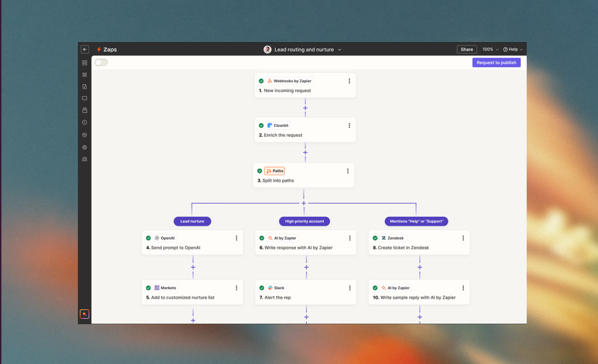Click the OpenAI app badge

point(165,238)
